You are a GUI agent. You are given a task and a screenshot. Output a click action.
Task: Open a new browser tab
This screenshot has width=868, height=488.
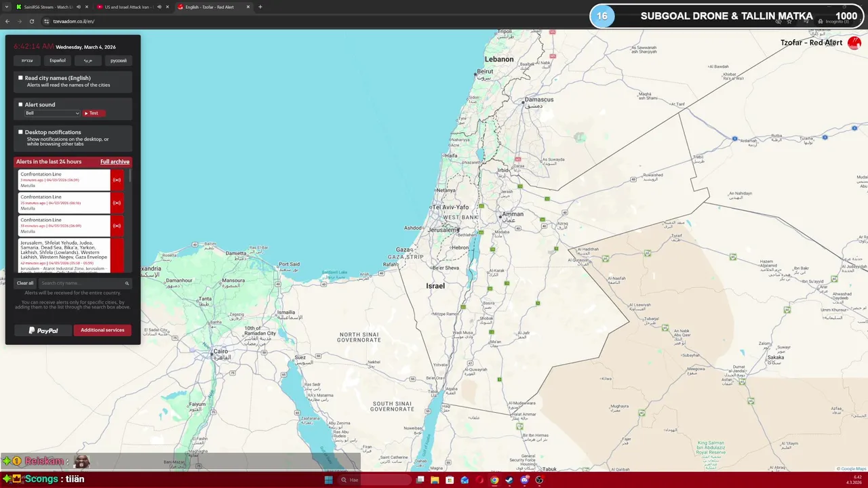[x=260, y=7]
